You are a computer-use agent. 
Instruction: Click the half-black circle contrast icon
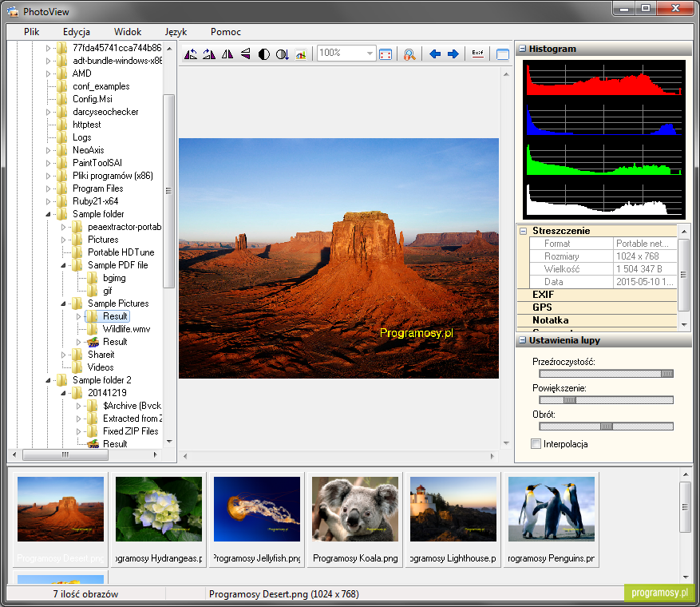pos(264,54)
